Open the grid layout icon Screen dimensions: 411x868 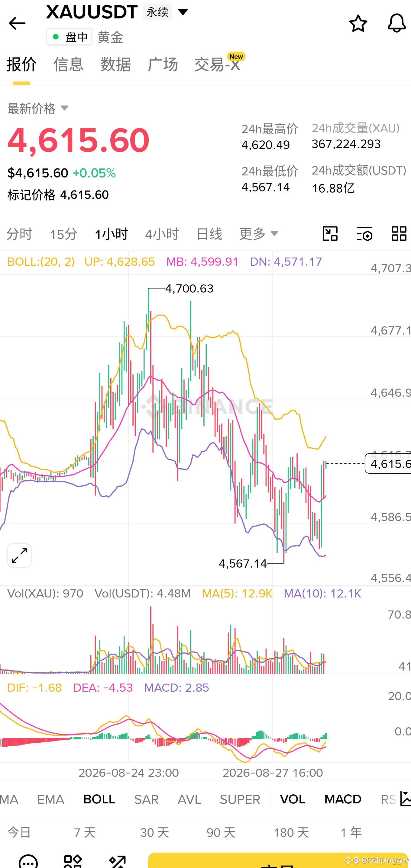tap(399, 233)
